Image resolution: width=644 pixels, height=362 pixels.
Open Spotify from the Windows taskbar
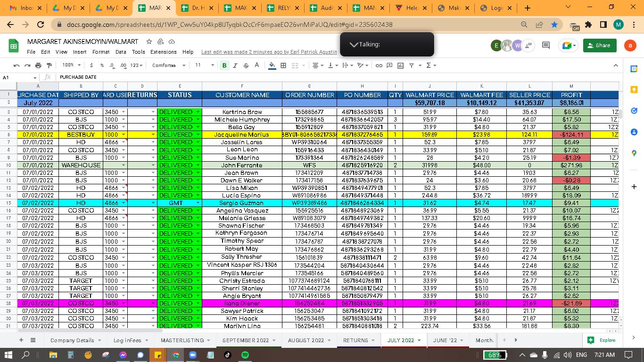tap(245, 355)
